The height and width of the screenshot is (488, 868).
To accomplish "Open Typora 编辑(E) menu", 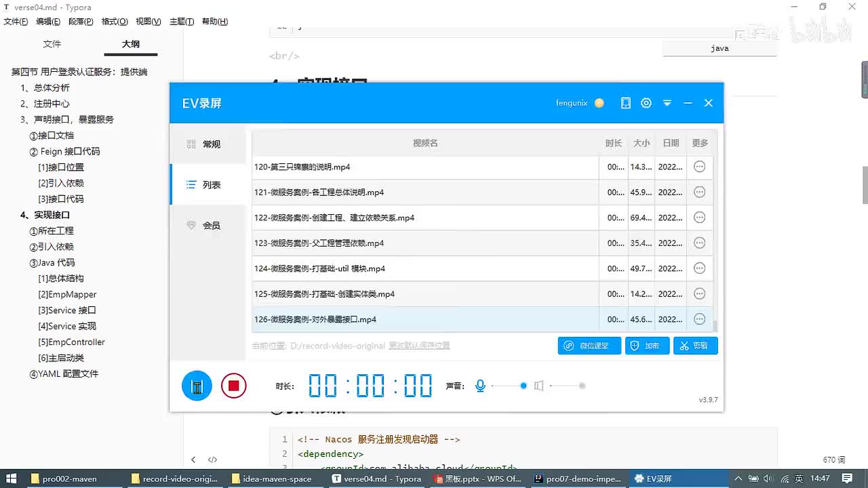I will coord(48,22).
